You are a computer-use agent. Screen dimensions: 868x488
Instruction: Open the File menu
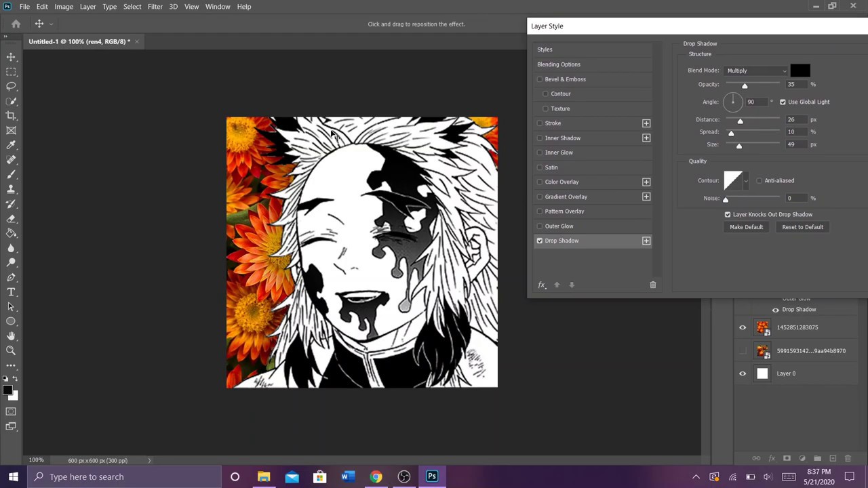(x=24, y=7)
